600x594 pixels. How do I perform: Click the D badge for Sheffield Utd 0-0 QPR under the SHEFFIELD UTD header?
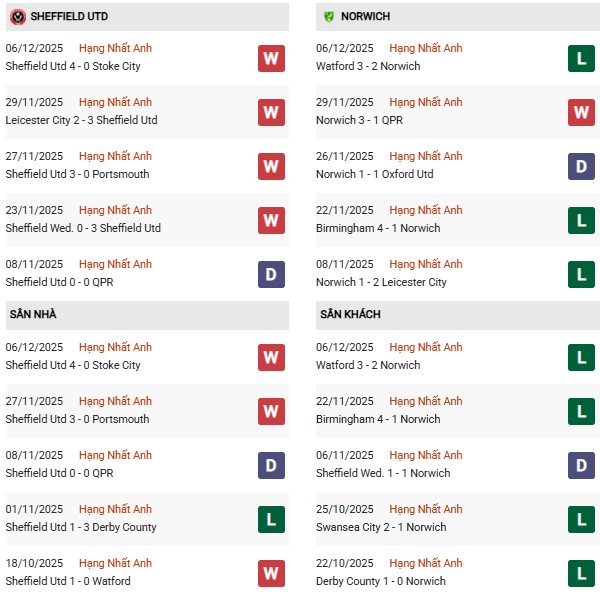coord(271,274)
